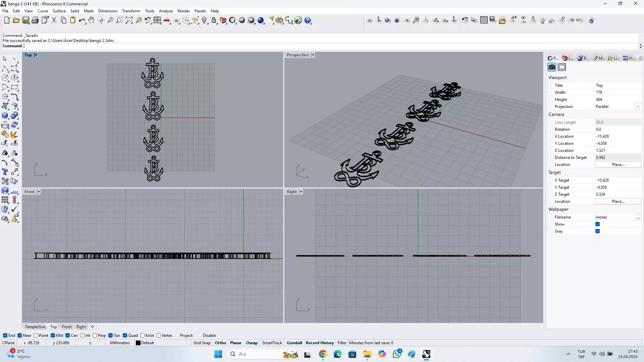The width and height of the screenshot is (644, 362).
Task: Uncheck the Gray wallpaper checkbox
Action: tap(597, 231)
